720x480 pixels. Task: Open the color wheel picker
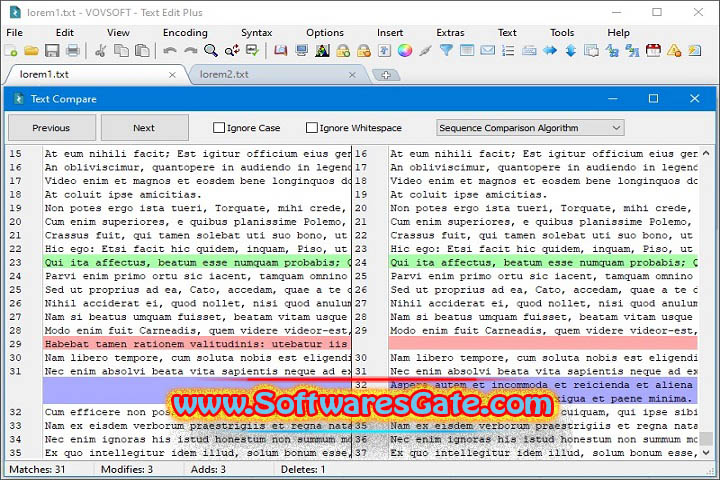pyautogui.click(x=405, y=51)
